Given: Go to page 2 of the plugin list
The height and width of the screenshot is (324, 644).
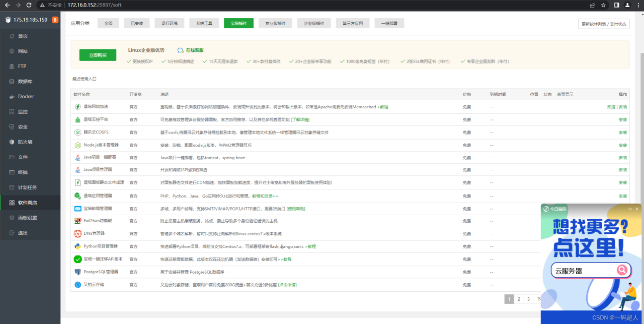Looking at the screenshot, I should click(519, 299).
